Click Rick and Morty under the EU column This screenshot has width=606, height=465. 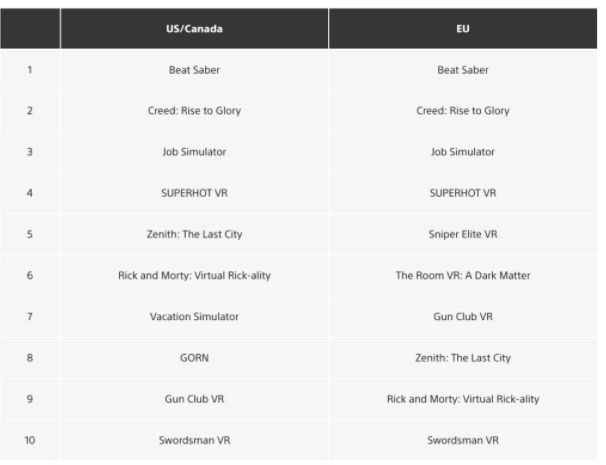click(462, 398)
